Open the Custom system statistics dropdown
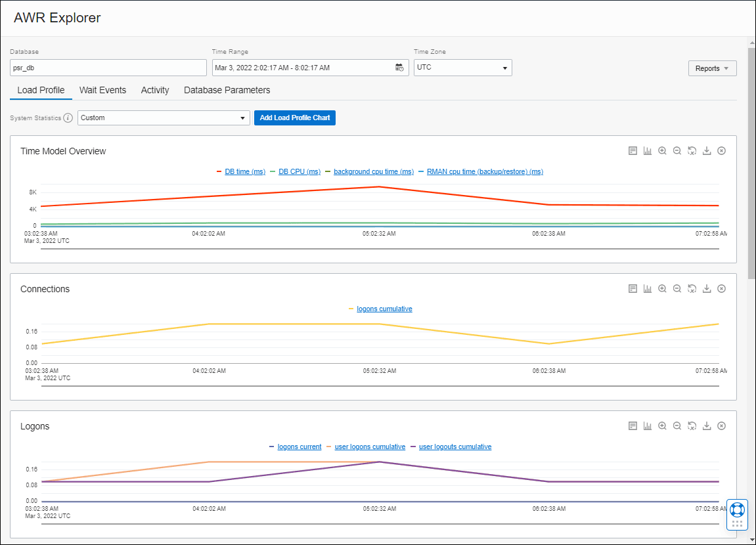The image size is (756, 545). coord(162,118)
